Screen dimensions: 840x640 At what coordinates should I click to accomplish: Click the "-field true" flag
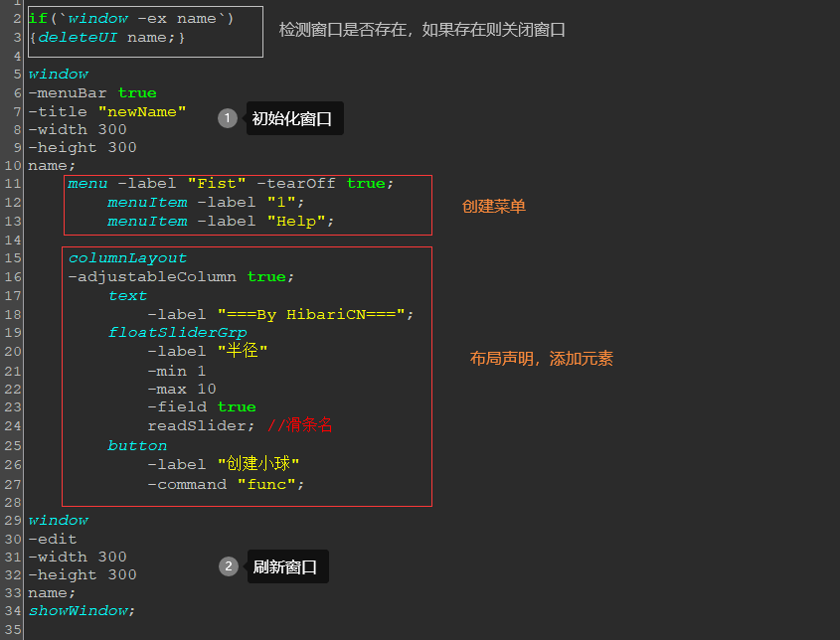202,407
